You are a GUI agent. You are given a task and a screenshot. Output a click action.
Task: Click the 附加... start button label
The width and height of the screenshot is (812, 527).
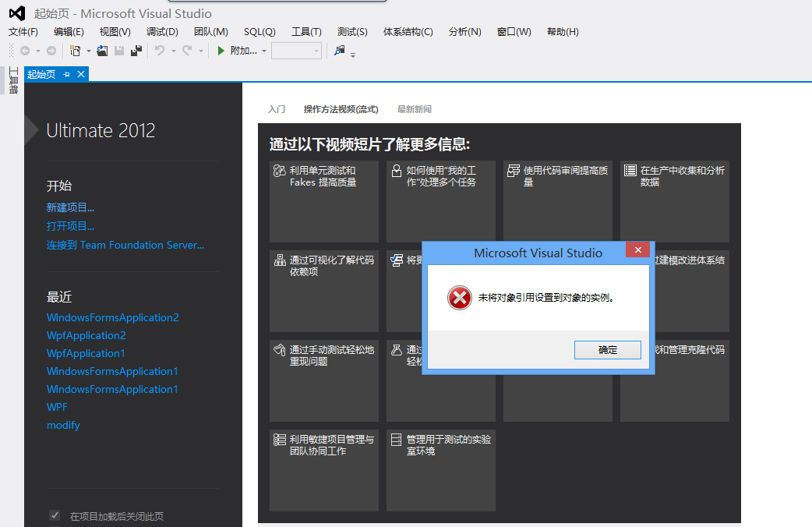click(x=243, y=51)
